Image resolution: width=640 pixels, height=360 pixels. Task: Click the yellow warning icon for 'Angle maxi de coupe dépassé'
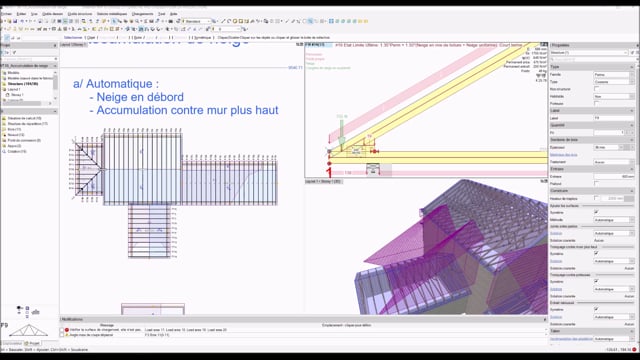(x=67, y=335)
